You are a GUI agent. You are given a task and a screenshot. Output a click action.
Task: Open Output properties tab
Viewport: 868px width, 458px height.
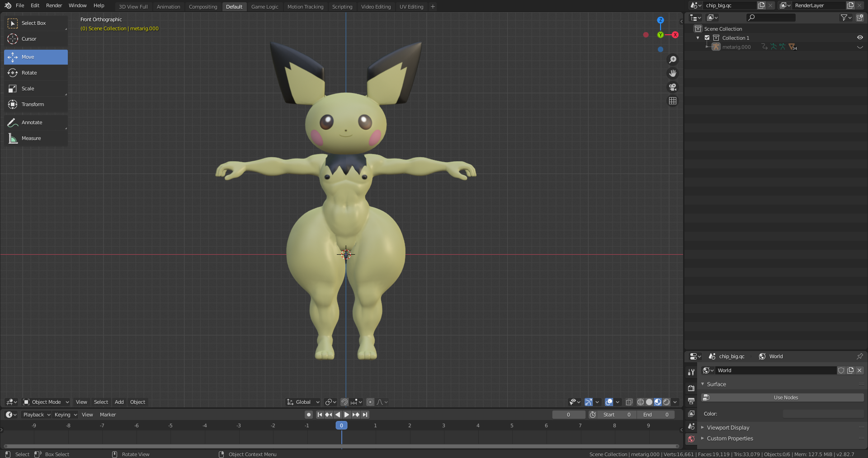[691, 401]
